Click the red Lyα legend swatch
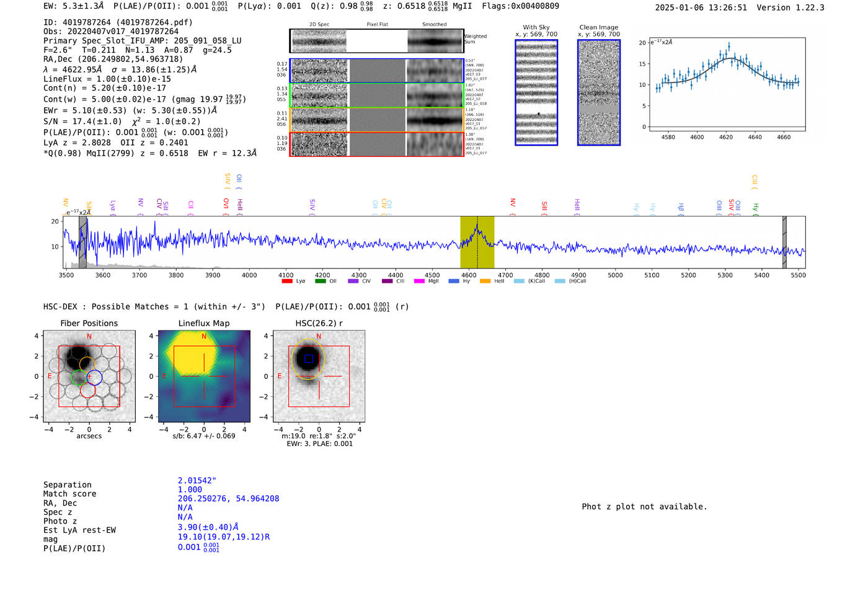The height and width of the screenshot is (591, 868). point(287,281)
